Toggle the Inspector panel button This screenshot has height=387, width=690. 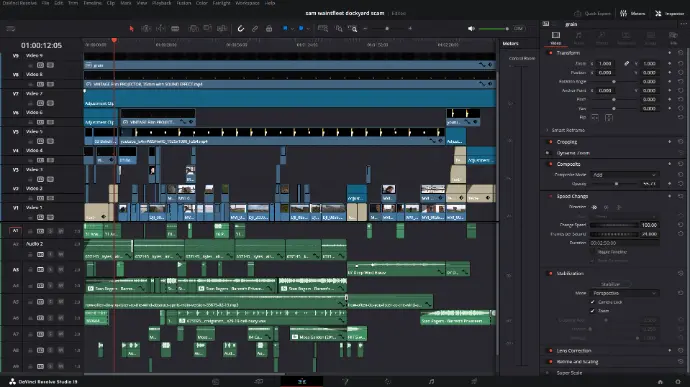click(x=669, y=14)
